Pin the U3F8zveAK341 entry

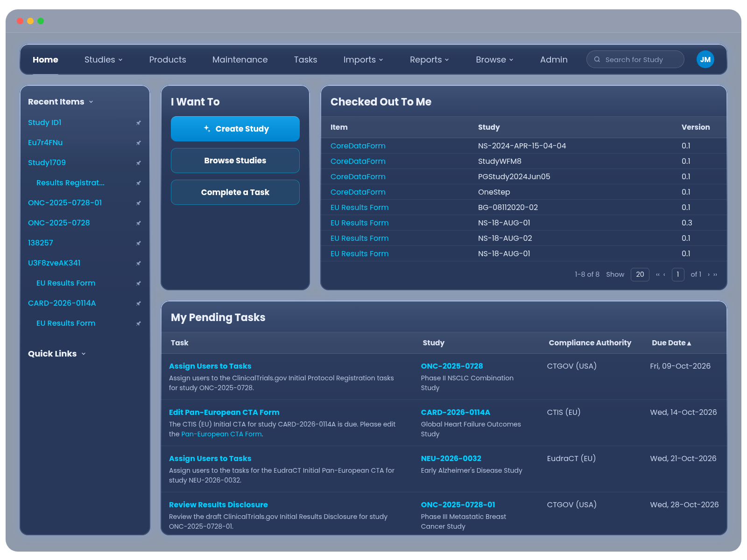(x=138, y=263)
